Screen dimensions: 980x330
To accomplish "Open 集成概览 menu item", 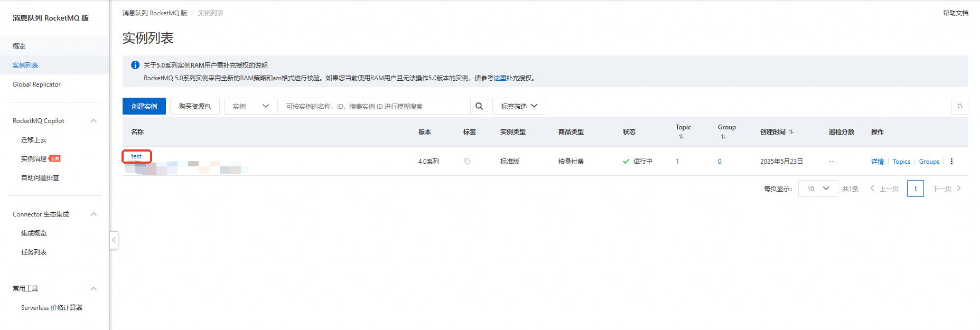I will (x=34, y=233).
